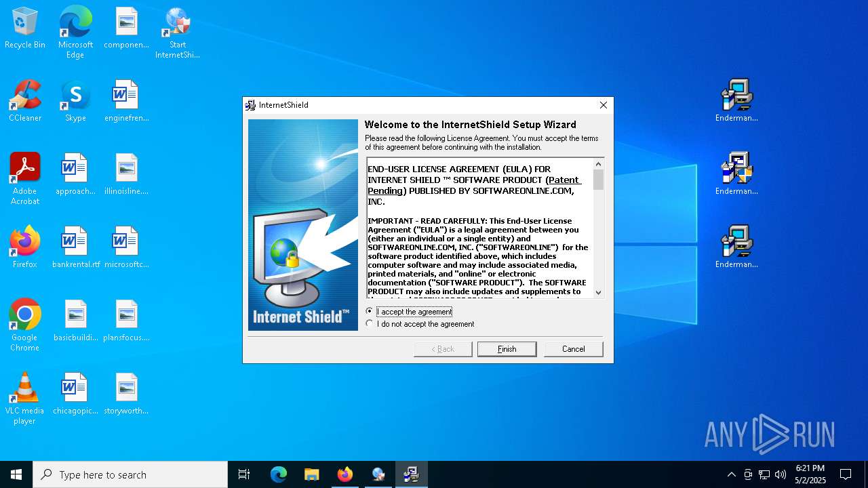The width and height of the screenshot is (868, 488).
Task: Click the Finish button in the setup wizard
Action: pyautogui.click(x=507, y=349)
